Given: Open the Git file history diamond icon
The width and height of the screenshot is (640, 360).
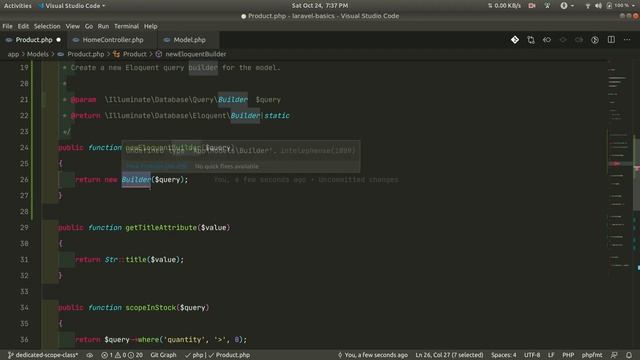Looking at the screenshot, I should 515,40.
